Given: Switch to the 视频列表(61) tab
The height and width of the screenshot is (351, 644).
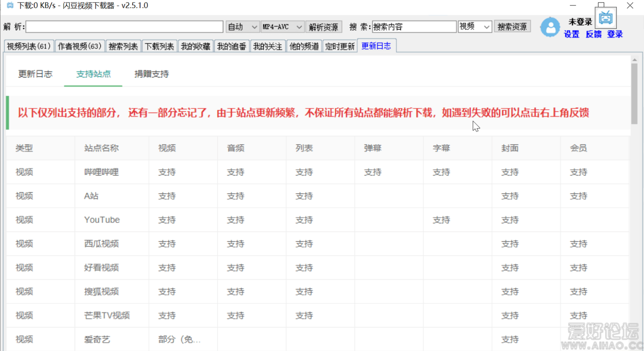Looking at the screenshot, I should pyautogui.click(x=28, y=46).
